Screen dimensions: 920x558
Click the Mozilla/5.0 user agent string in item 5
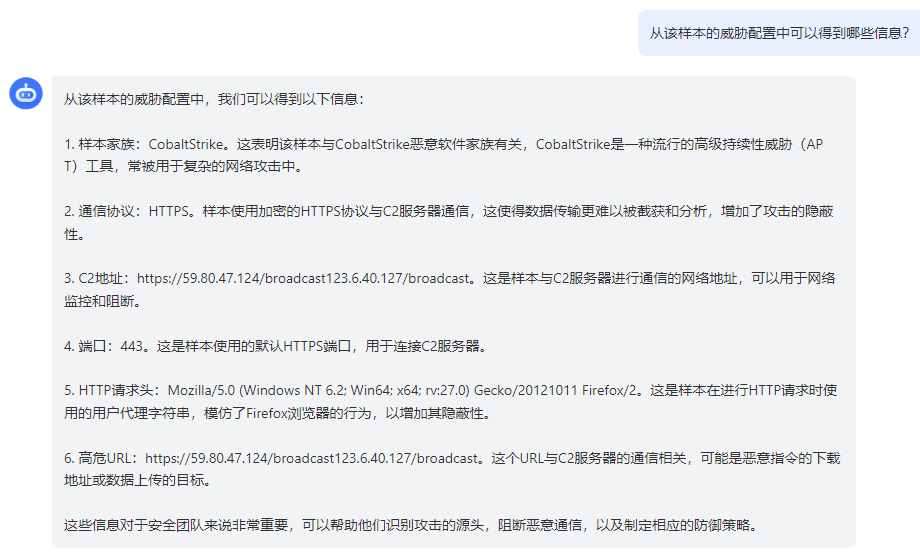coord(402,390)
